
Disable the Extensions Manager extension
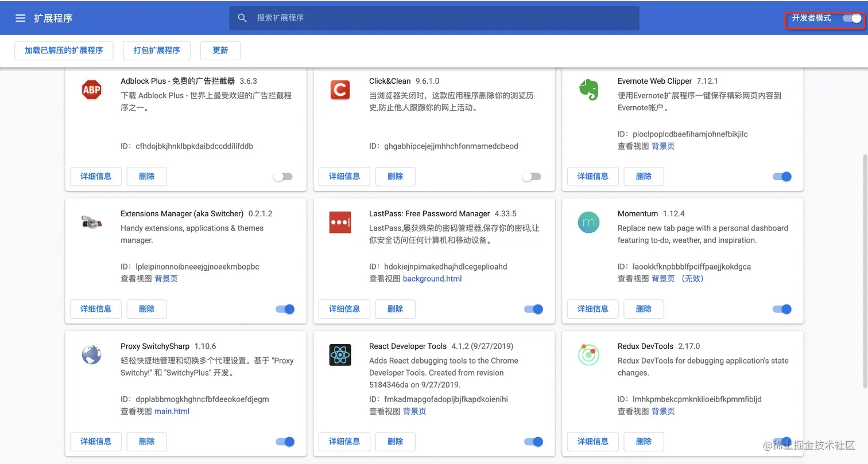tap(285, 309)
